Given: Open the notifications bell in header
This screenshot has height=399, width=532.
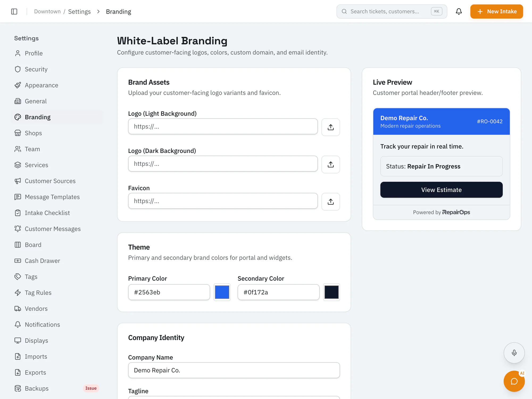Looking at the screenshot, I should click(459, 11).
